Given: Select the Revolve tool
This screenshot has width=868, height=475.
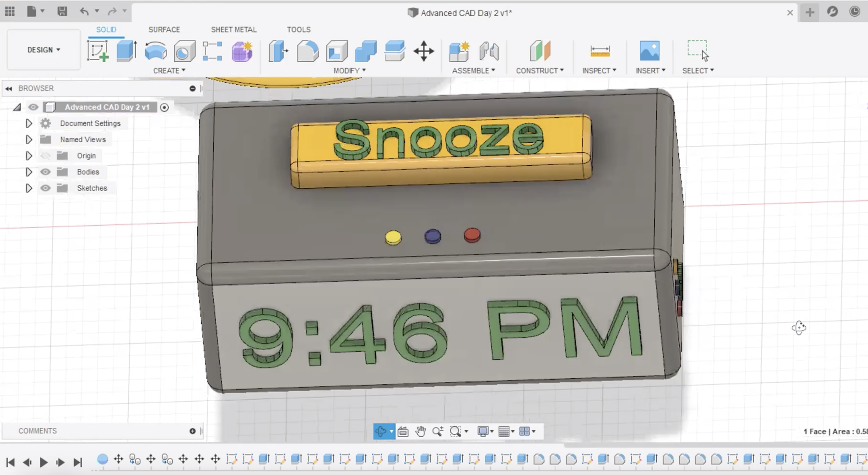Looking at the screenshot, I should coord(155,51).
